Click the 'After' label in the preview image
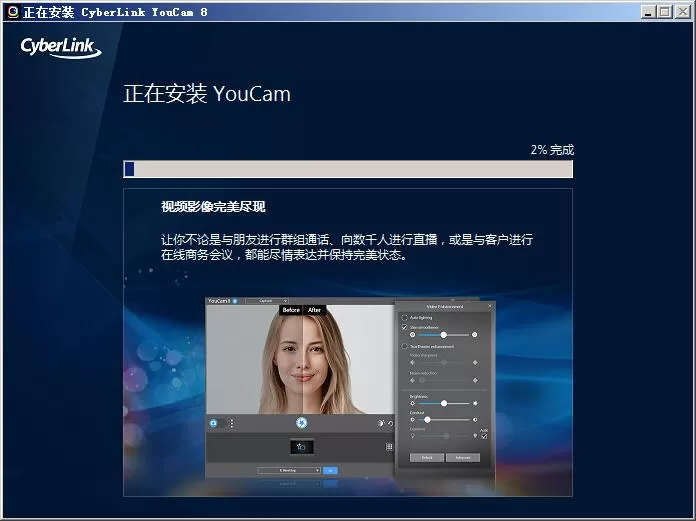Viewport: 696px width, 521px height. (x=314, y=310)
